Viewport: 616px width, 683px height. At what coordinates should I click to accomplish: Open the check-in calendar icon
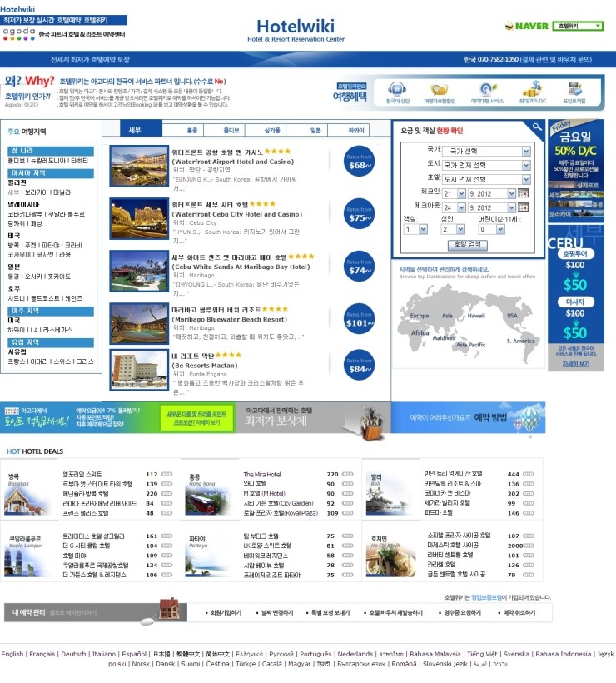tap(523, 193)
